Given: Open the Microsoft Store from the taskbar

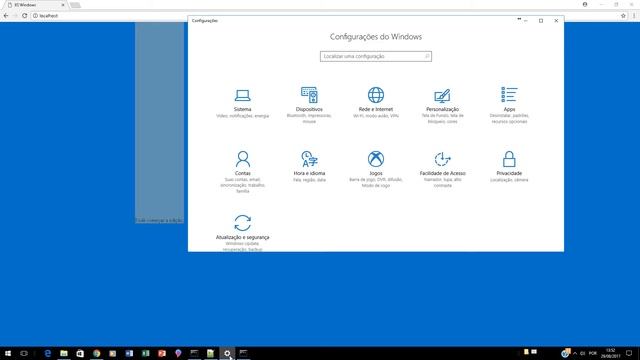Looking at the screenshot, I should 80,353.
